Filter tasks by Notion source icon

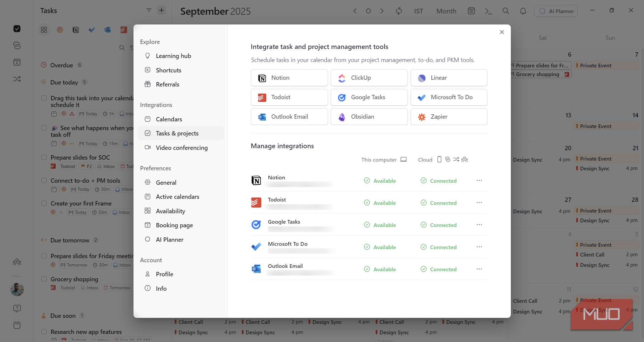[76, 30]
